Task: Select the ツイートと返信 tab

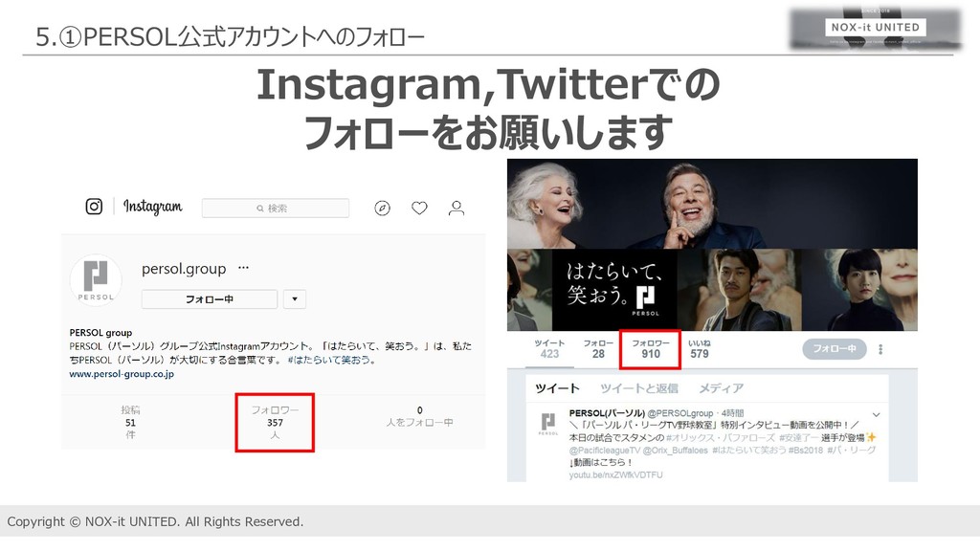Action: [x=638, y=388]
